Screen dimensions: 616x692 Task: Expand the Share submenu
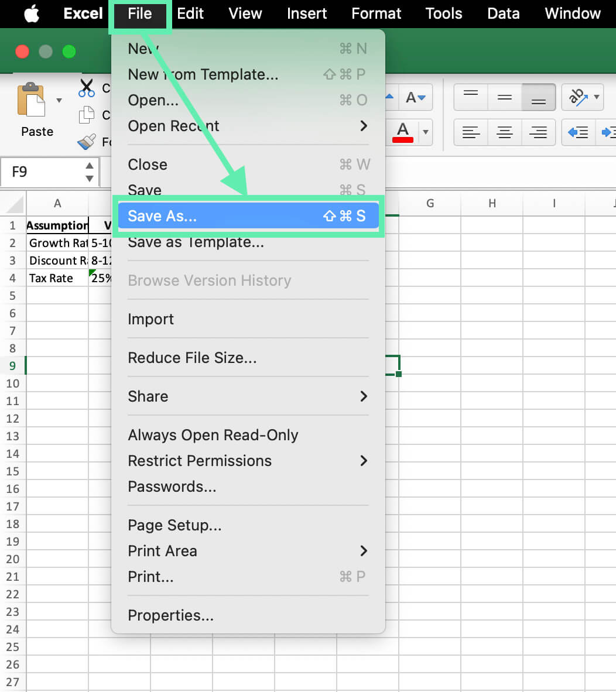(x=364, y=396)
